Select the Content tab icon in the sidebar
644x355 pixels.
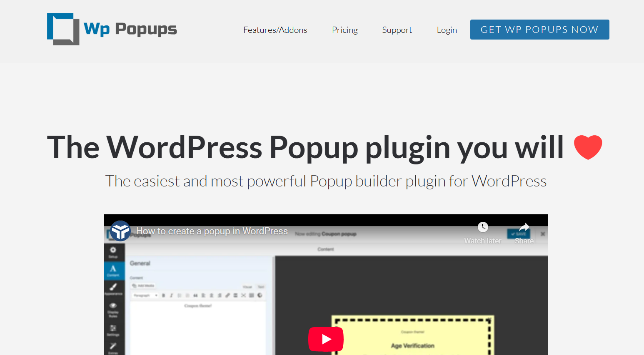(x=113, y=269)
